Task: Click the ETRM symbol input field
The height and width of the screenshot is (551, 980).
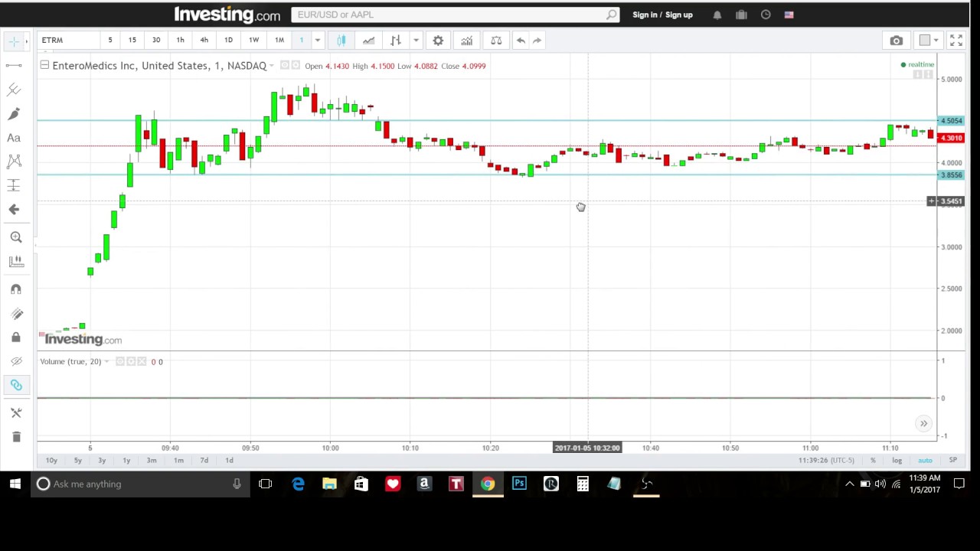Action: [x=67, y=40]
